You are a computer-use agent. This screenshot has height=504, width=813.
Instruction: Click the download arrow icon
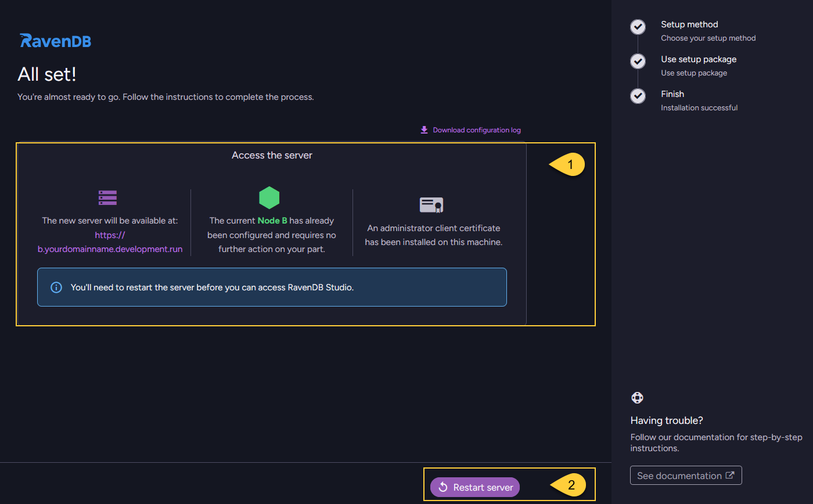[x=424, y=130]
